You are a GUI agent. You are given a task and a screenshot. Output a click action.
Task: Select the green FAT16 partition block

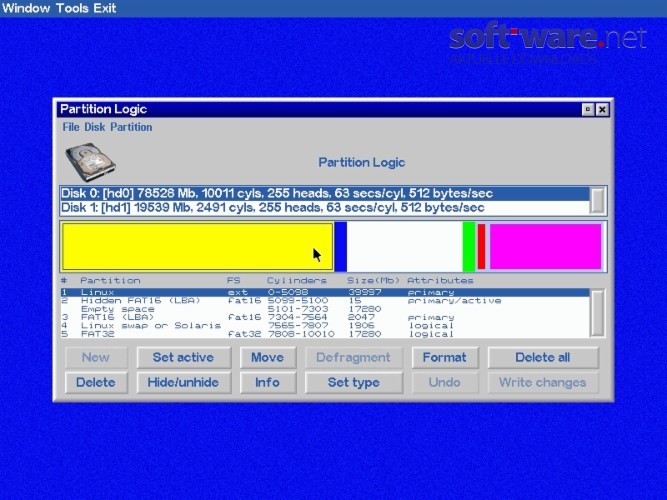(x=469, y=246)
